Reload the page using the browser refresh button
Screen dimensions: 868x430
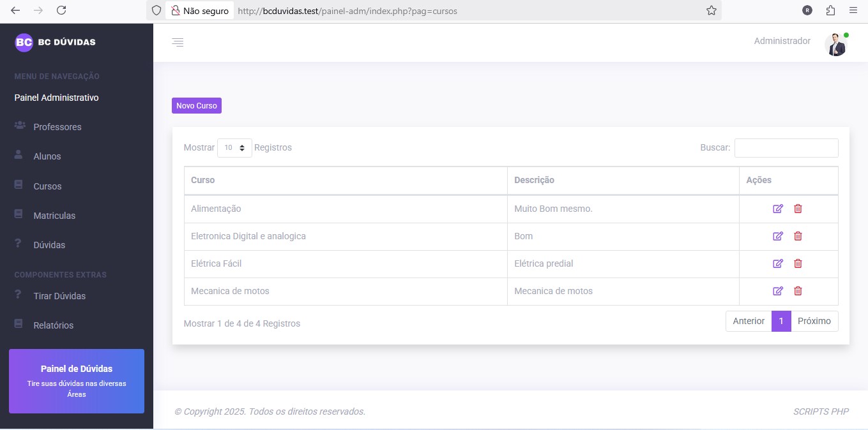pyautogui.click(x=61, y=10)
